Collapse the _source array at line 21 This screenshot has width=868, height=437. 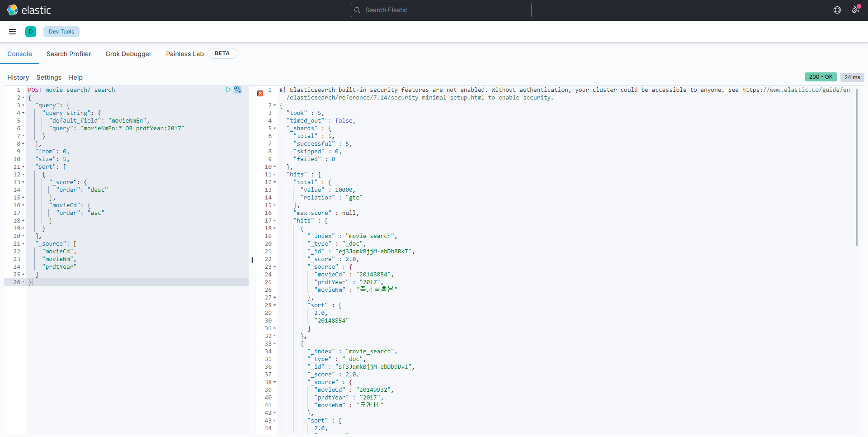tap(24, 244)
